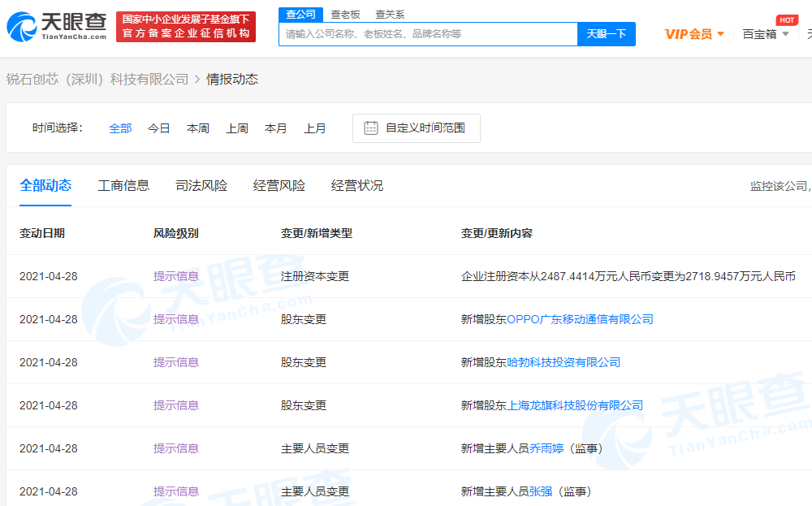This screenshot has width=812, height=506.
Task: Select the 上月 time filter
Action: click(x=315, y=128)
